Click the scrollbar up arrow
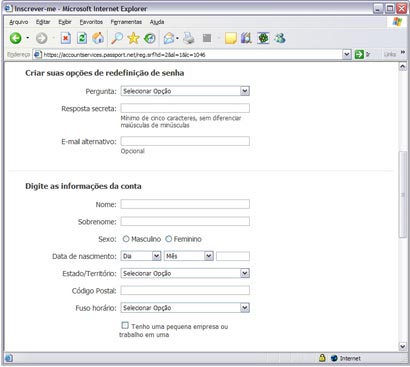This screenshot has width=410, height=367. point(403,67)
